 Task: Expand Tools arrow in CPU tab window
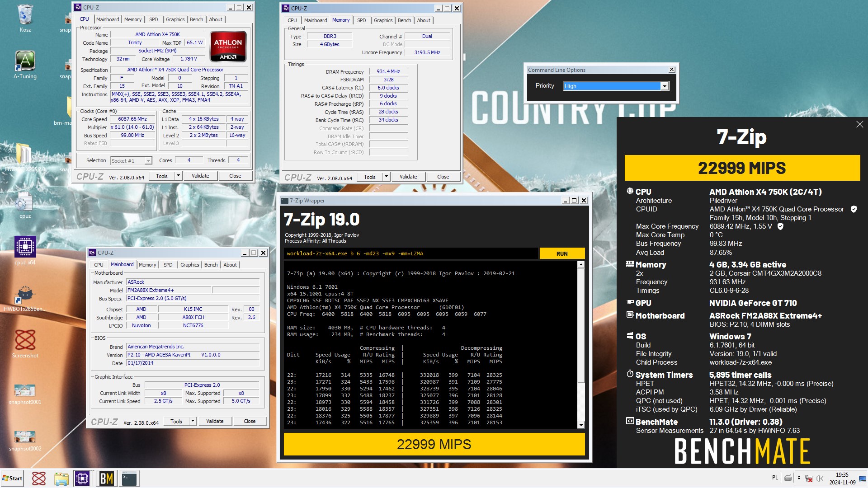pyautogui.click(x=178, y=176)
